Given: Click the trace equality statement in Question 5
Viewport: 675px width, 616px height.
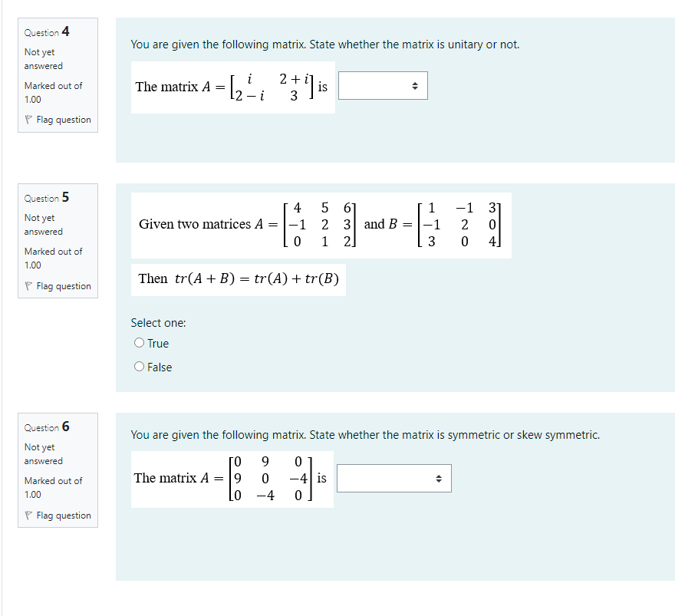Looking at the screenshot, I should [x=239, y=279].
